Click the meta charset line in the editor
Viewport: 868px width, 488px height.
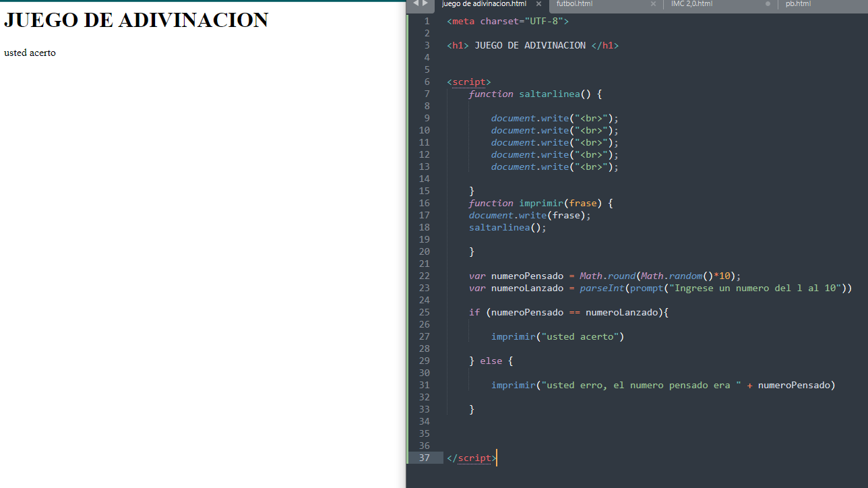pyautogui.click(x=508, y=21)
